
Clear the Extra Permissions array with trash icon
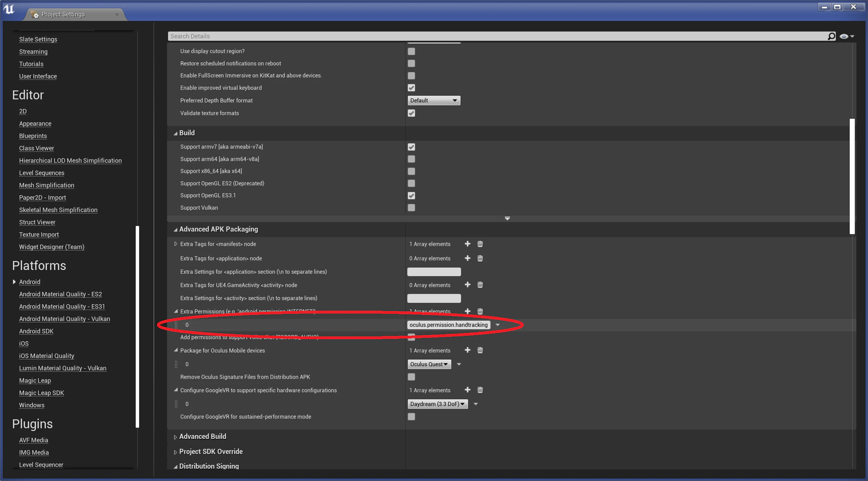point(480,311)
